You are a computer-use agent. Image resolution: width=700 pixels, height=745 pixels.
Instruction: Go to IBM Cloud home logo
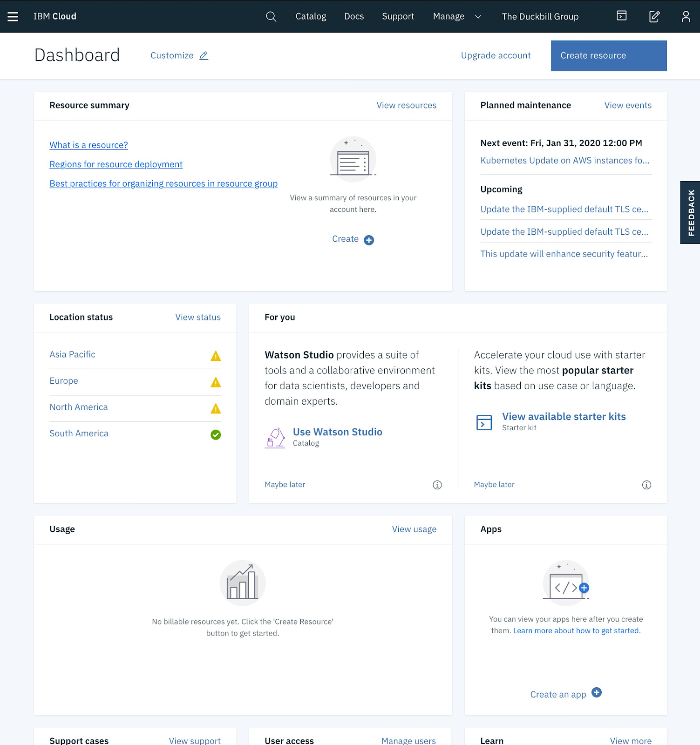tap(55, 16)
